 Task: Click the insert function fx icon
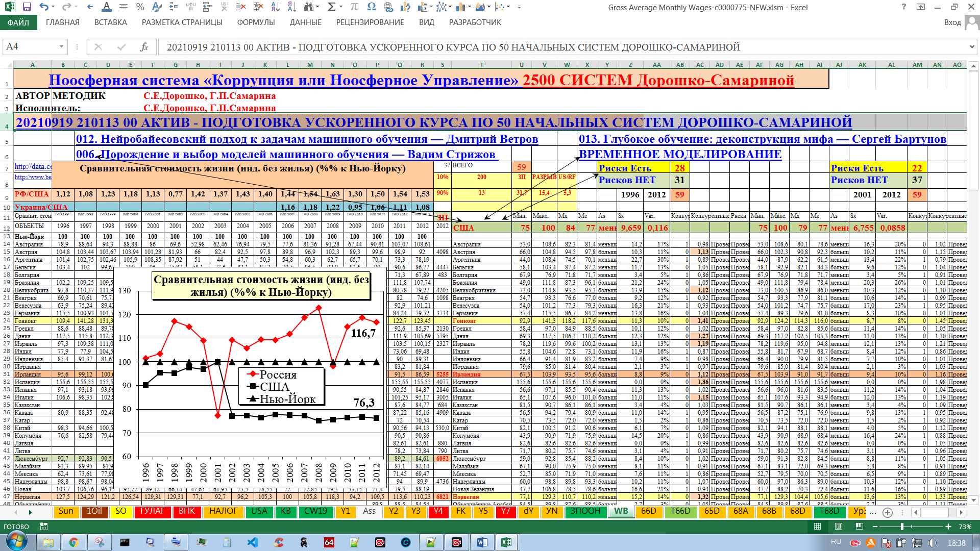click(144, 47)
